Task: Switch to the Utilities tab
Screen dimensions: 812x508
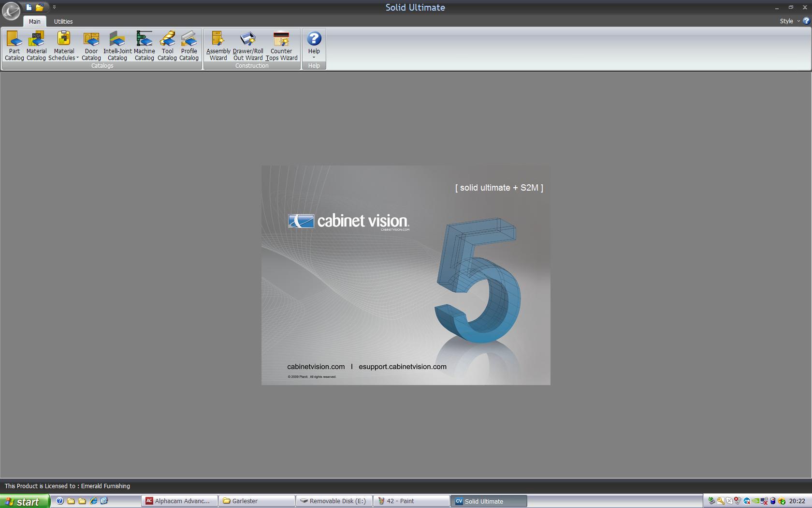Action: tap(63, 21)
